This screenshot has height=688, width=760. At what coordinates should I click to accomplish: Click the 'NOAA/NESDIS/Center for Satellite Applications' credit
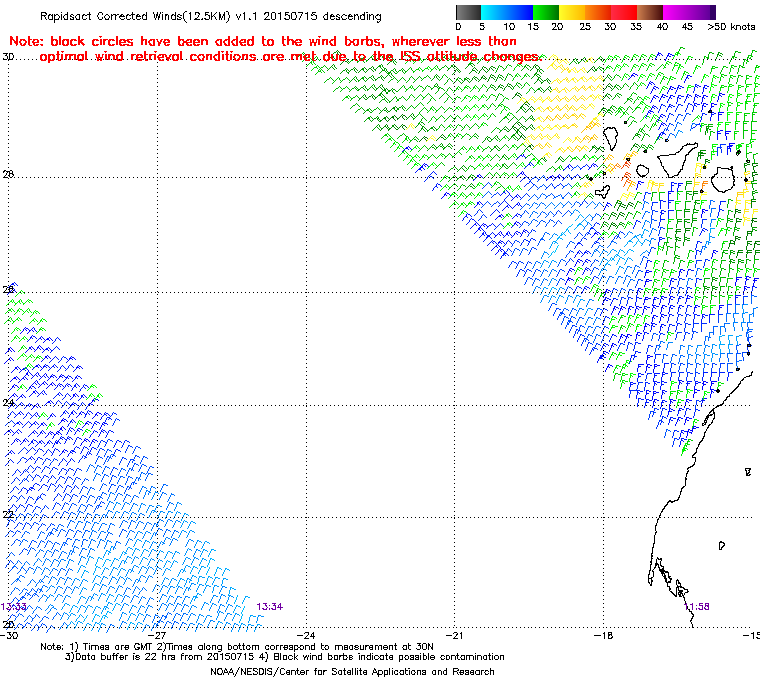(x=352, y=672)
